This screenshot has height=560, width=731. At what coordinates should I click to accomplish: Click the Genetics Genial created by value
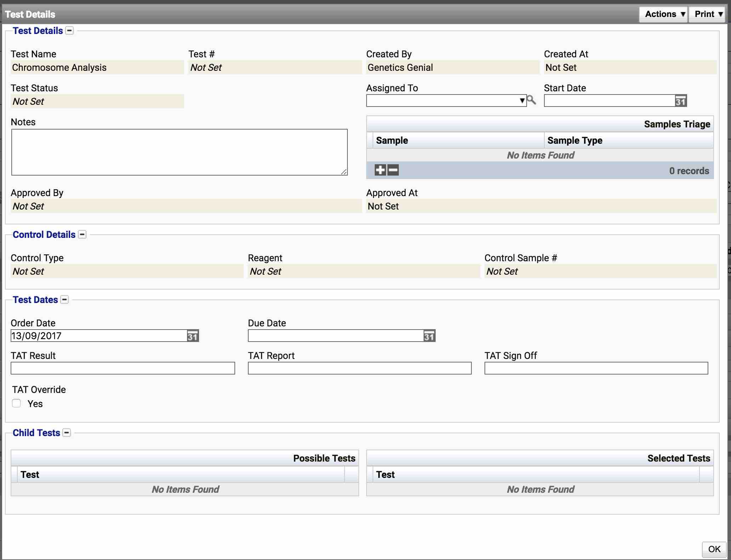tap(400, 67)
